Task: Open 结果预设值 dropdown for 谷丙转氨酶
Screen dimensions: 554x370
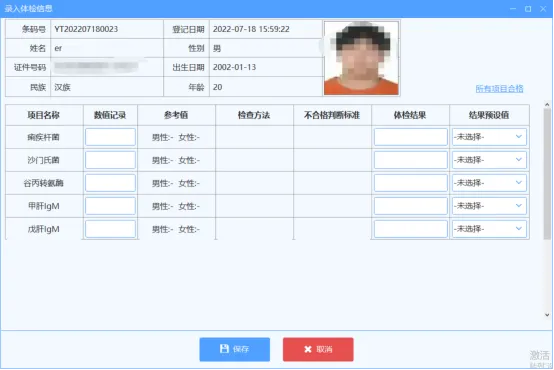Action: (489, 183)
